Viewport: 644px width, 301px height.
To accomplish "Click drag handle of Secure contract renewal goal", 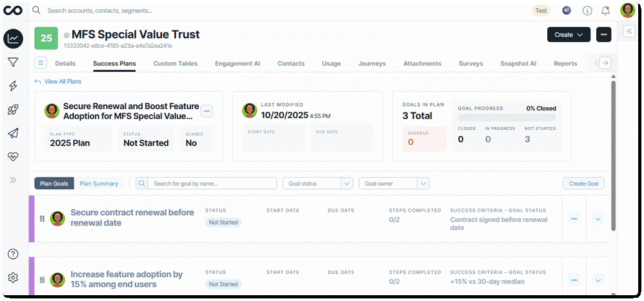I will click(42, 219).
